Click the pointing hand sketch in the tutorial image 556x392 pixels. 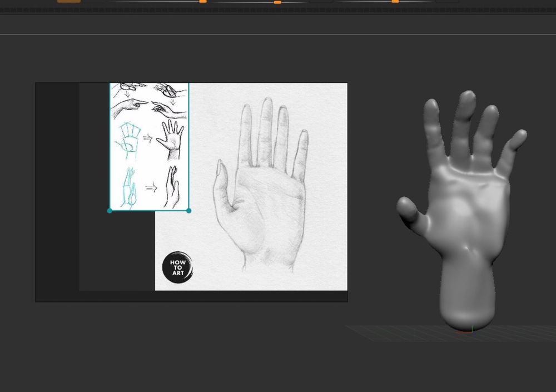pyautogui.click(x=130, y=107)
